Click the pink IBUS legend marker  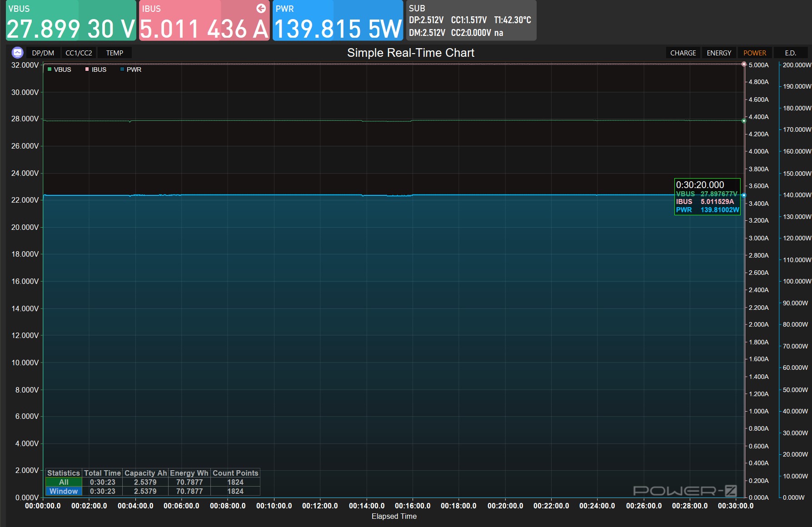click(x=87, y=70)
